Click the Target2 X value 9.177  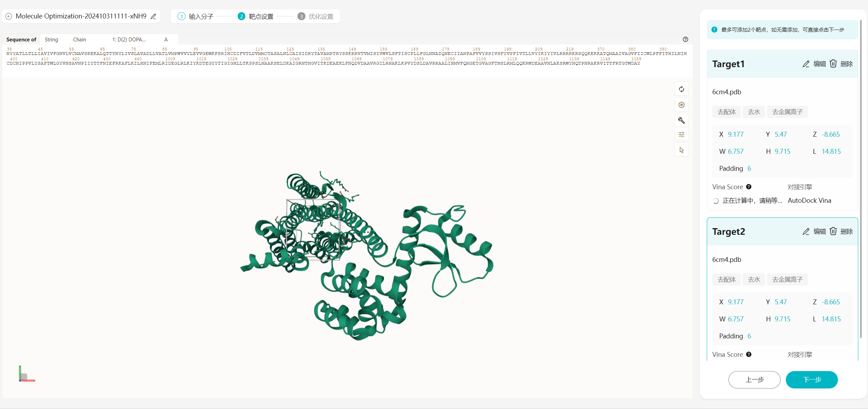point(736,302)
